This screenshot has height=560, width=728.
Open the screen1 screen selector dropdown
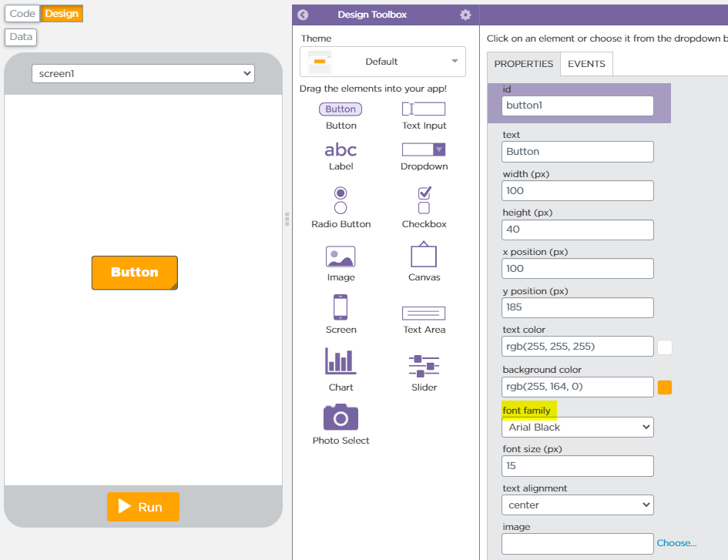coord(143,73)
